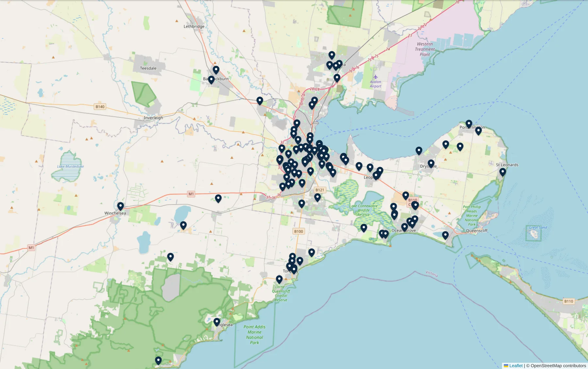Select the map pin at Anglesea
This screenshot has height=369, width=588.
pyautogui.click(x=217, y=322)
